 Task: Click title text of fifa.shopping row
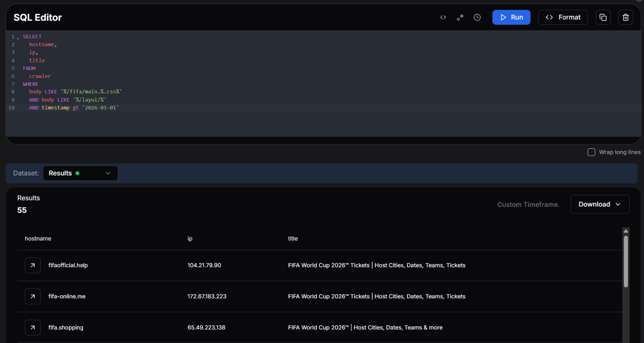click(x=365, y=328)
